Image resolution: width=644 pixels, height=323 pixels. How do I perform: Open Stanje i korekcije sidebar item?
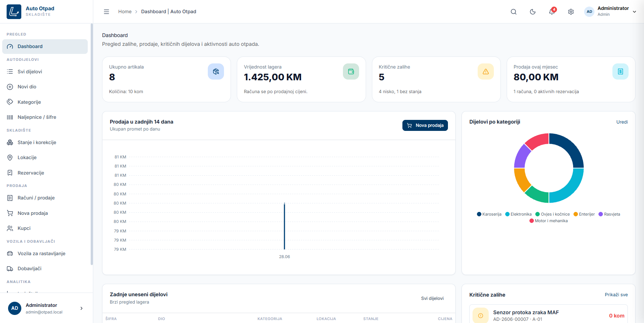pos(45,143)
